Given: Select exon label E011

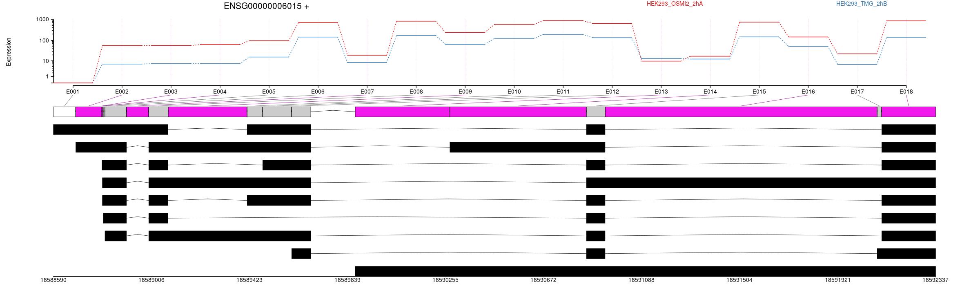Looking at the screenshot, I should point(563,92).
